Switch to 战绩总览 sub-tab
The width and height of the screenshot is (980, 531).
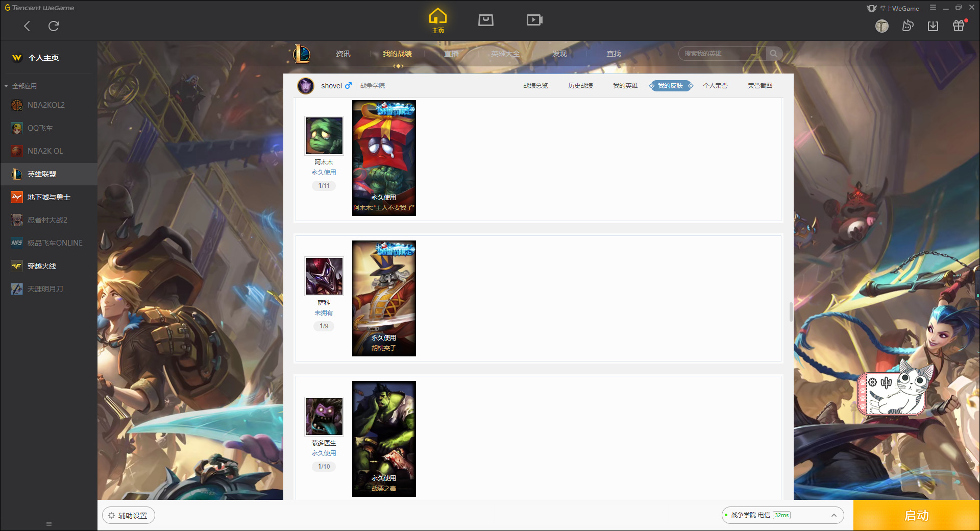coord(535,86)
